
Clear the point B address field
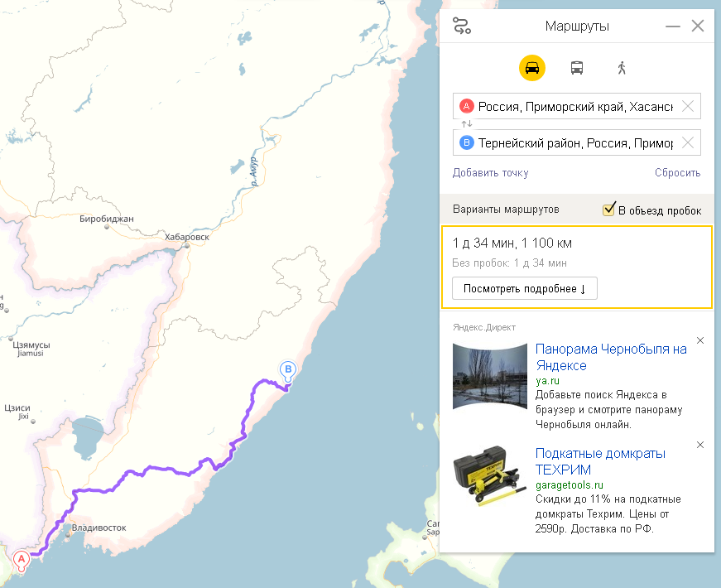(x=687, y=142)
